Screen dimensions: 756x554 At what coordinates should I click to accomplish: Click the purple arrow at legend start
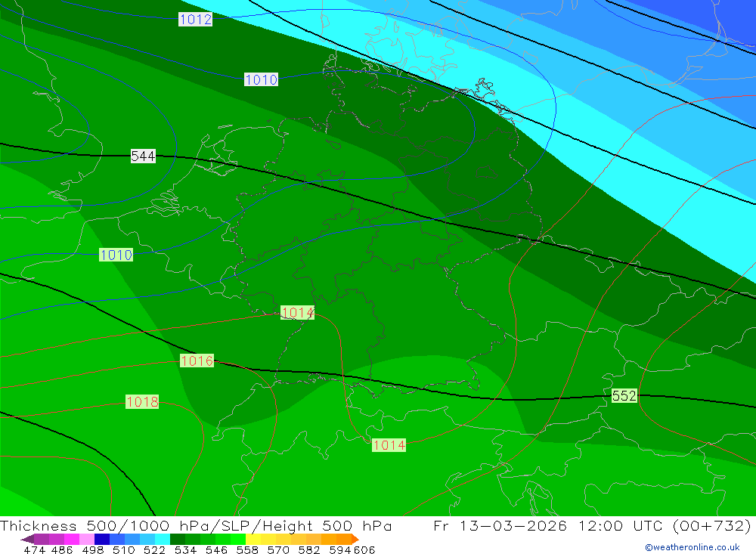click(27, 539)
